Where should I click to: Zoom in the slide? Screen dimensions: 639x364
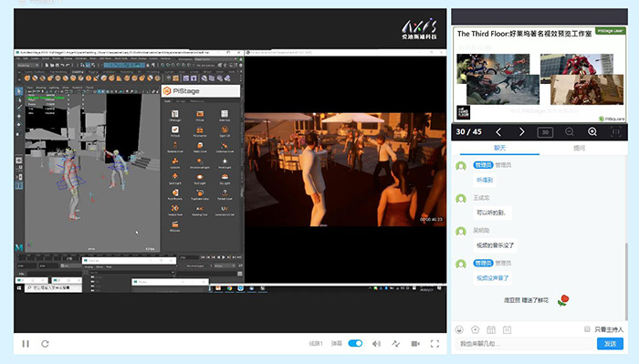(x=592, y=131)
